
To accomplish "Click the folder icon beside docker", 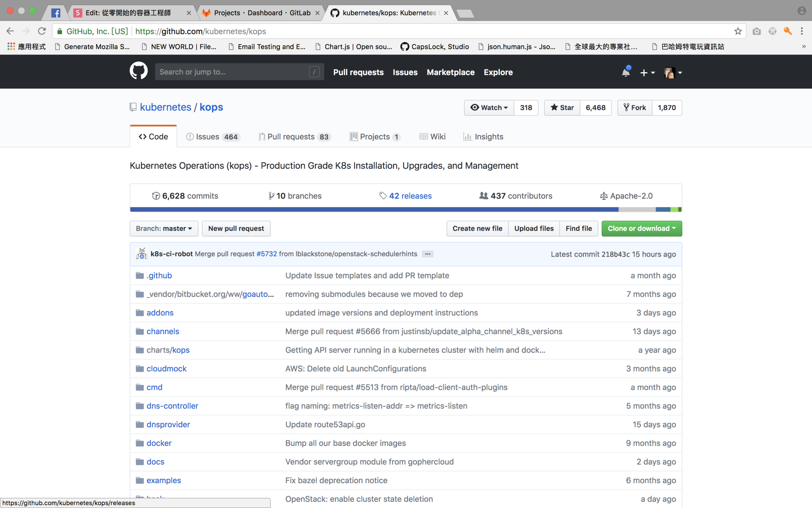I will pyautogui.click(x=140, y=443).
